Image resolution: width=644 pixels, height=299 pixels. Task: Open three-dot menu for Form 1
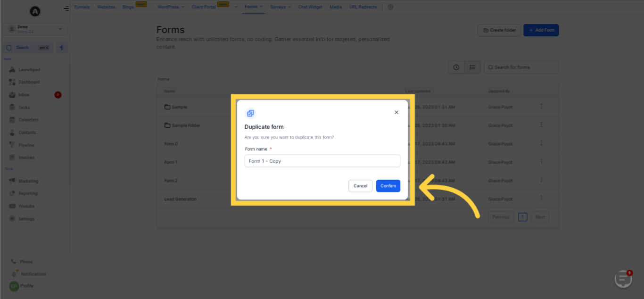pyautogui.click(x=542, y=162)
